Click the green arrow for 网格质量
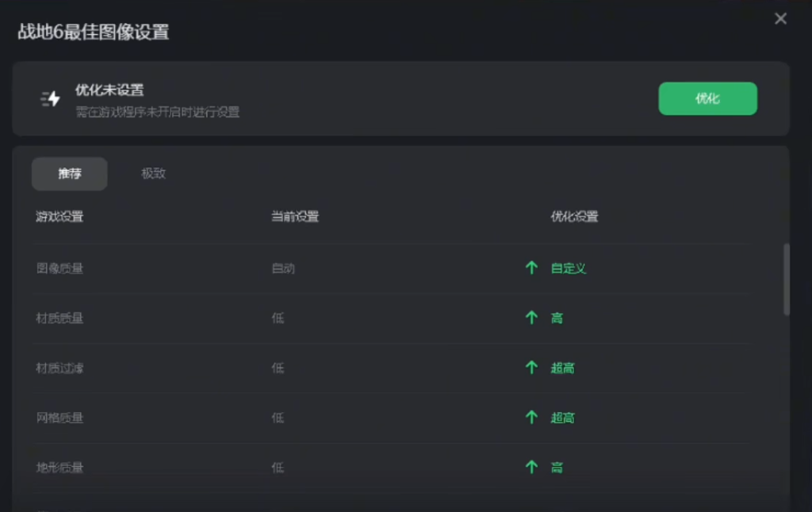 click(x=531, y=418)
